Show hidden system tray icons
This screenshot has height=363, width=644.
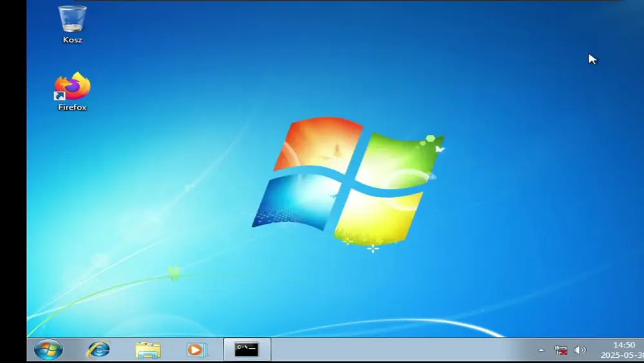(541, 350)
